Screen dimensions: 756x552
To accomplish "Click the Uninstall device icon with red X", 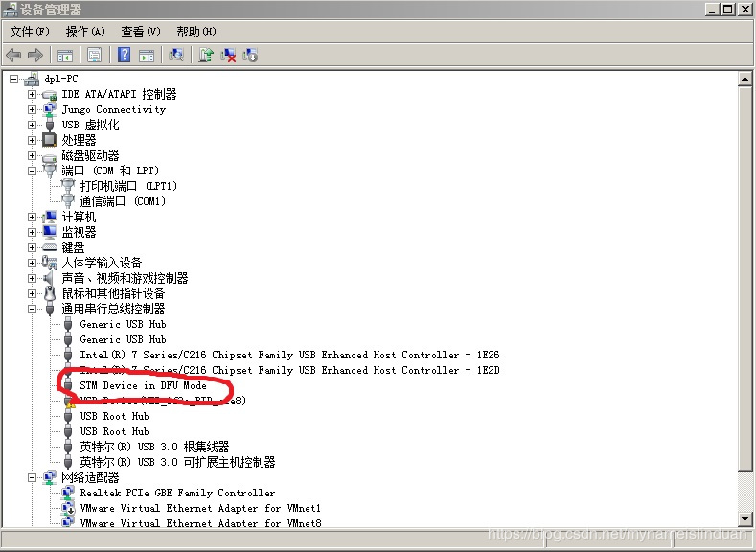I will coord(228,55).
